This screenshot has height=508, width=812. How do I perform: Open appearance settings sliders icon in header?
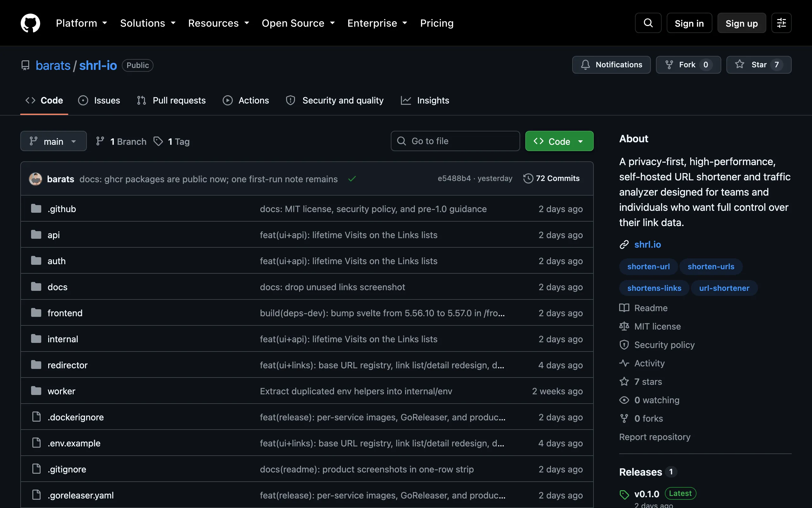tap(781, 23)
